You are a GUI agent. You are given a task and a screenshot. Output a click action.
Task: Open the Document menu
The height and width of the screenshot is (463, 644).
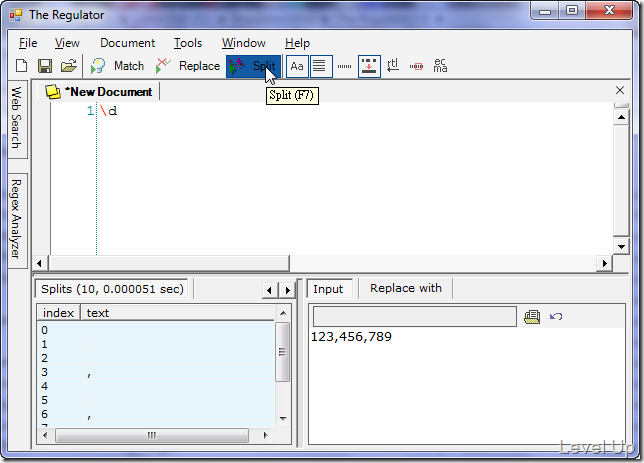pos(127,43)
